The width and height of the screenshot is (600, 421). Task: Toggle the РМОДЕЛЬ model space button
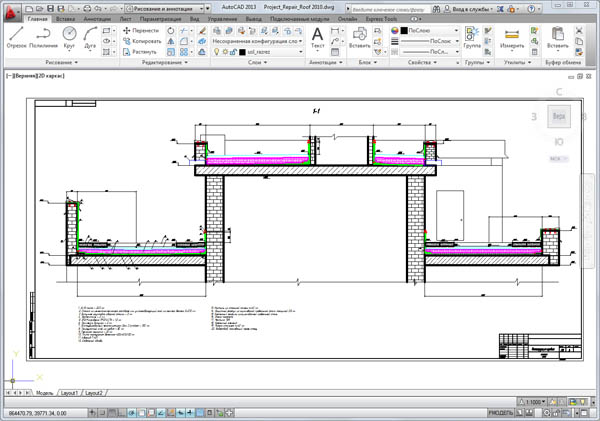[x=500, y=412]
